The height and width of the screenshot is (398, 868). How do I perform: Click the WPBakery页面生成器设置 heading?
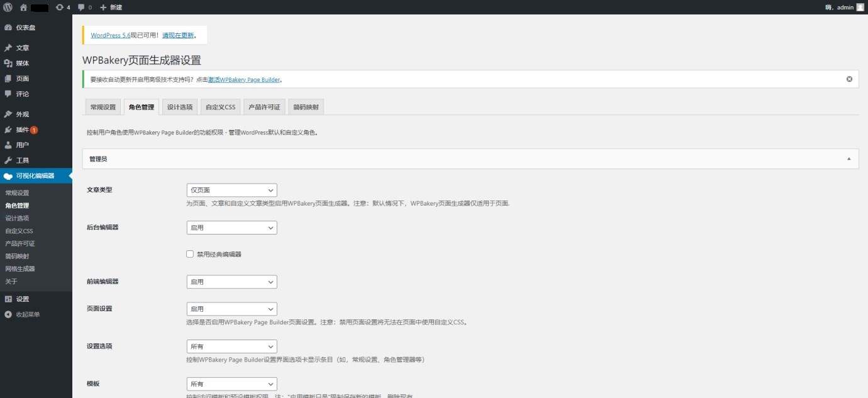(x=142, y=60)
